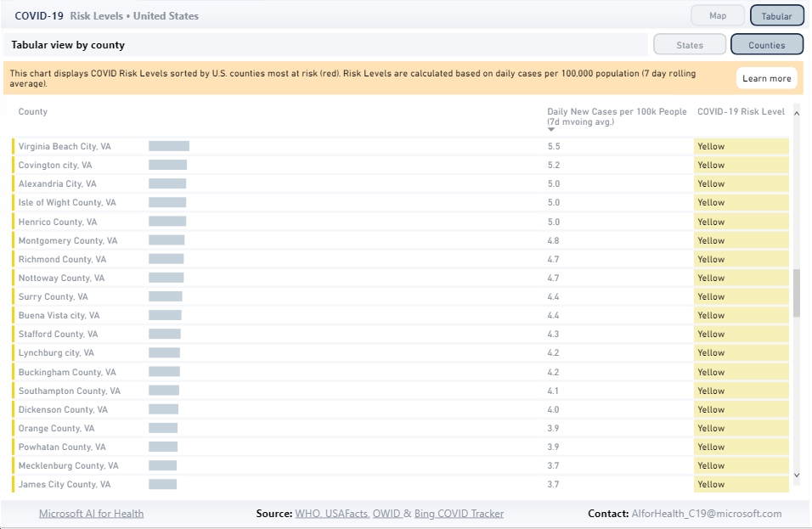Click the sort arrow under Daily New Cases
Viewport: 812px width, 529px height.
point(551,129)
